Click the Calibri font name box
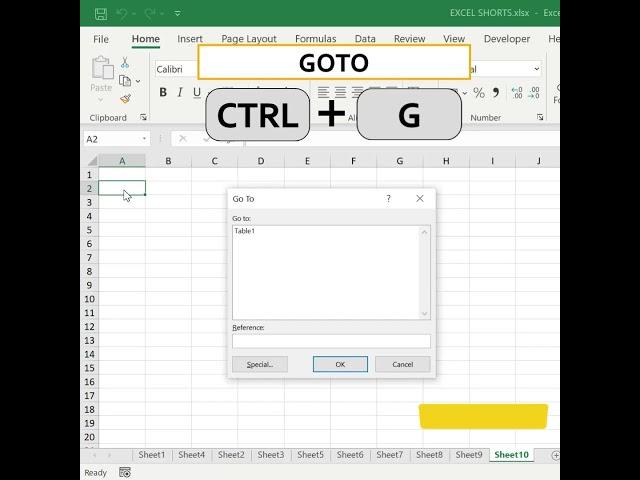 (x=176, y=69)
